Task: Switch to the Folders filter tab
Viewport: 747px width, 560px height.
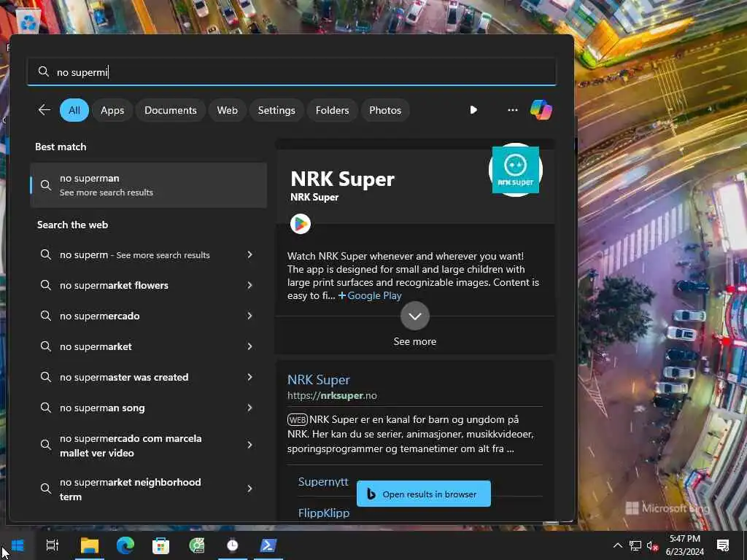Action: coord(332,110)
